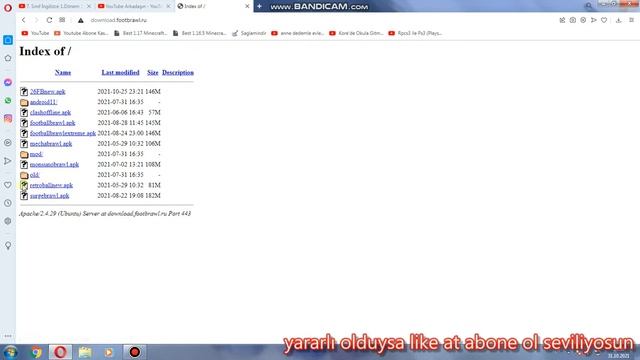Open My Flow arrow icon in sidebar
640x360 pixels.
click(8, 161)
